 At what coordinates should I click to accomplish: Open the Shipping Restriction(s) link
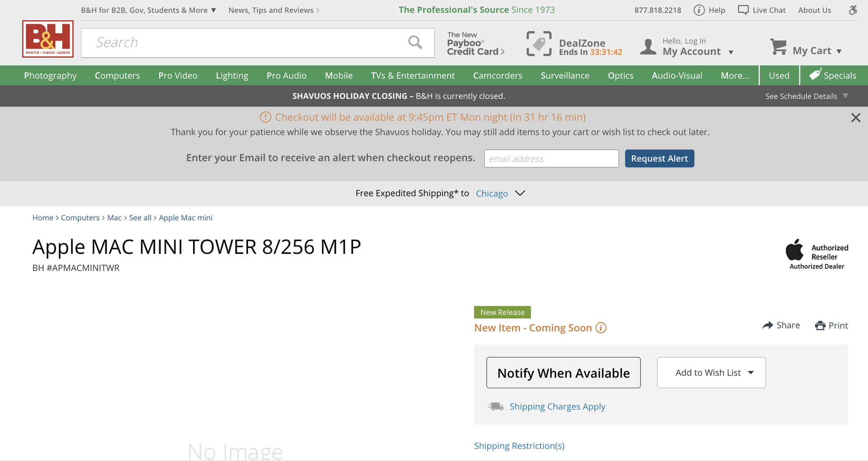(519, 446)
